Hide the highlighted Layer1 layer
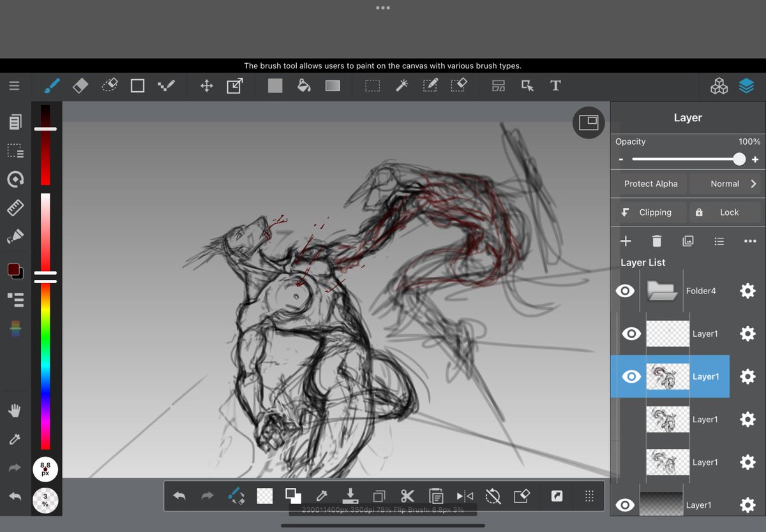 coord(631,376)
